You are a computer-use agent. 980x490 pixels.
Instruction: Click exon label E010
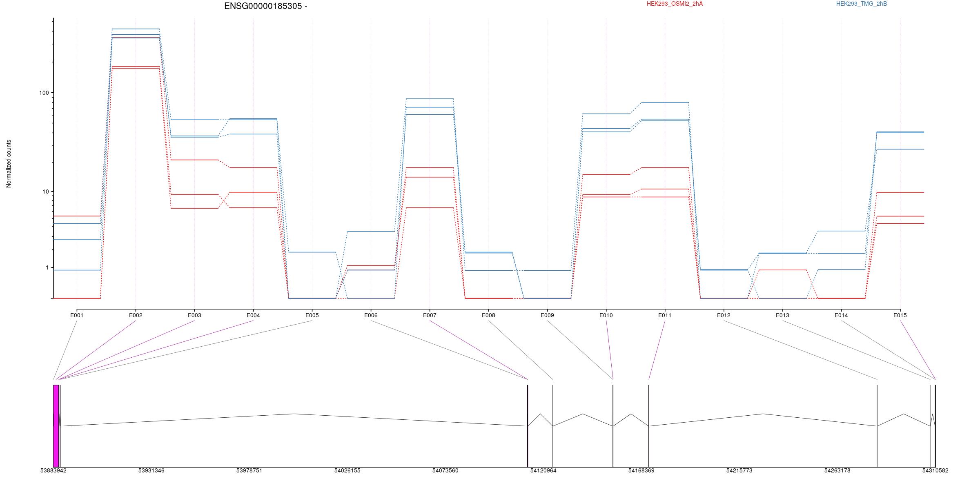(x=606, y=315)
